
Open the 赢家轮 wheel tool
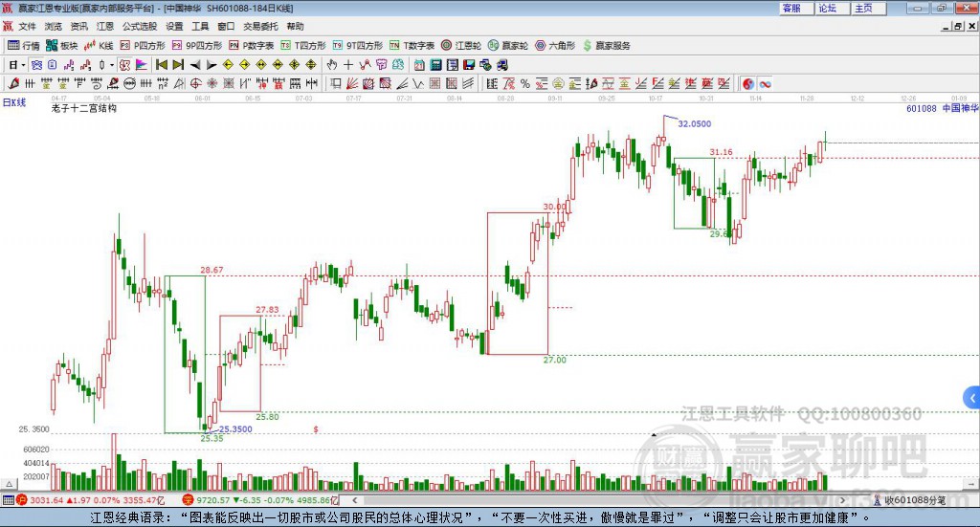507,46
